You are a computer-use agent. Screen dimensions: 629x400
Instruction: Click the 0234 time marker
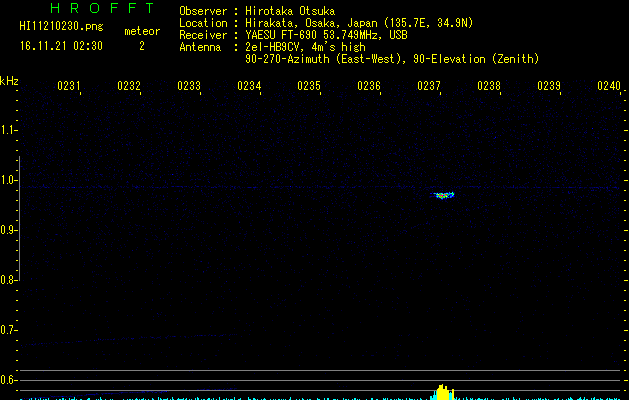(249, 86)
